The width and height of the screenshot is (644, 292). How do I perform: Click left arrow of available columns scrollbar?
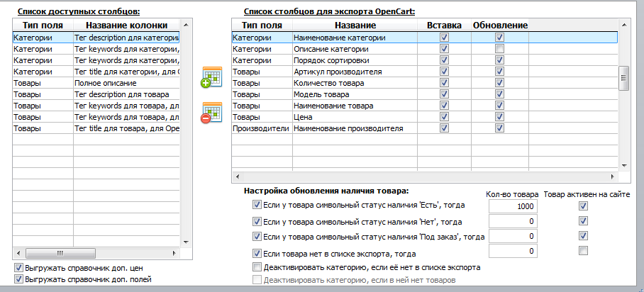[x=18, y=252]
